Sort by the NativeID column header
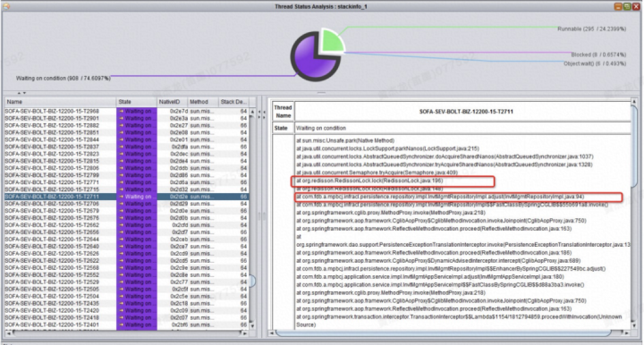The width and height of the screenshot is (644, 345). coord(172,102)
